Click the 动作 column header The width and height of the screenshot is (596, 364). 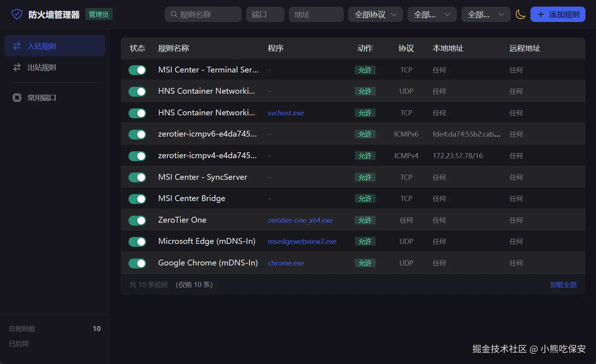tap(365, 48)
